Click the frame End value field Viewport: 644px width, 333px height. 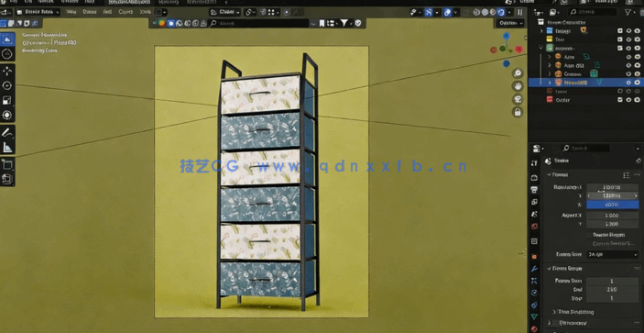(612, 290)
